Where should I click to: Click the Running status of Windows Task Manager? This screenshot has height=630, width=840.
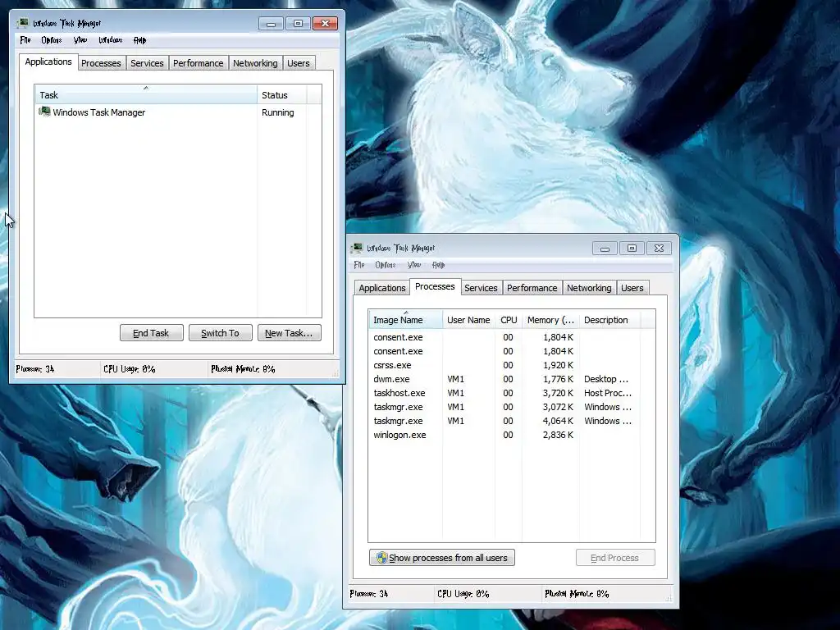[x=277, y=112]
